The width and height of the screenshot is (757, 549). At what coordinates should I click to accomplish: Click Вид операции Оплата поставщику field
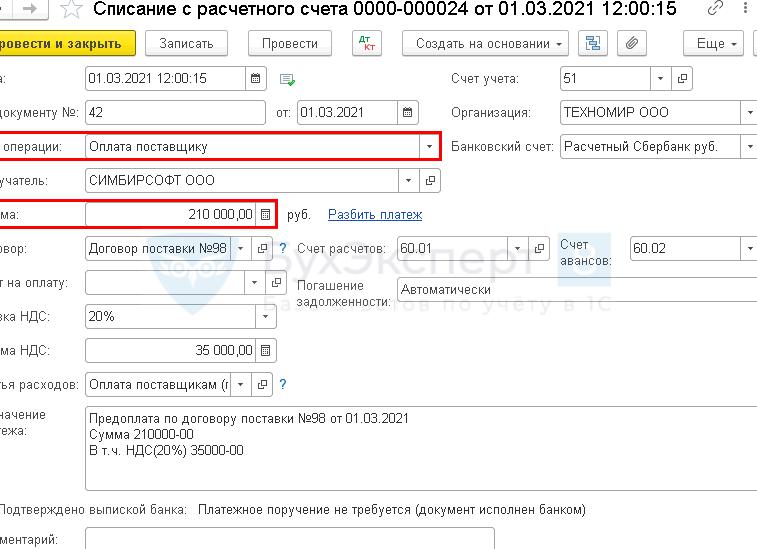point(252,146)
